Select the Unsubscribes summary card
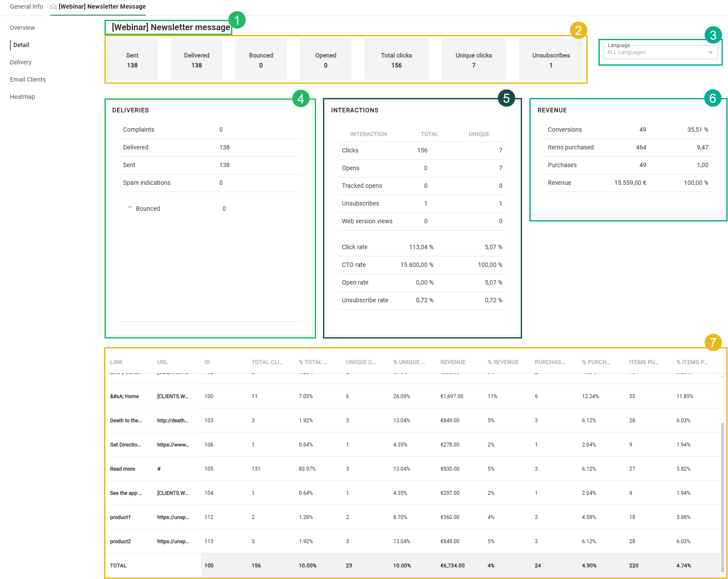 tap(551, 60)
